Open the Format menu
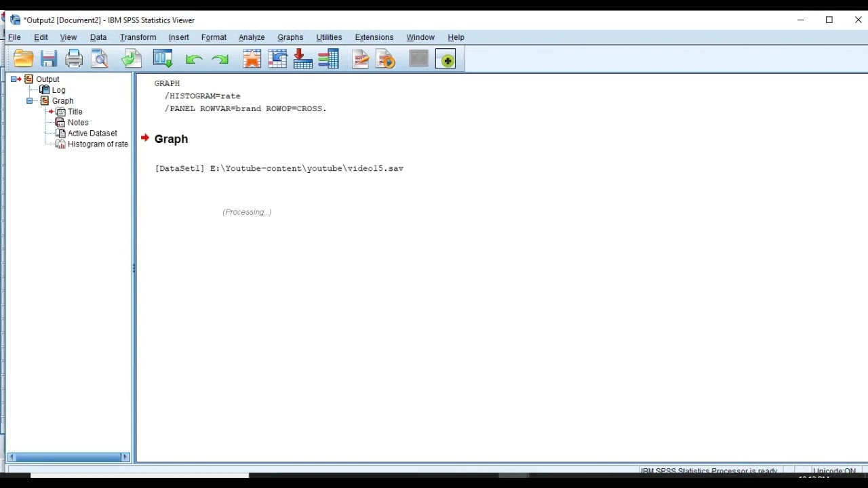This screenshot has width=868, height=488. [x=214, y=37]
